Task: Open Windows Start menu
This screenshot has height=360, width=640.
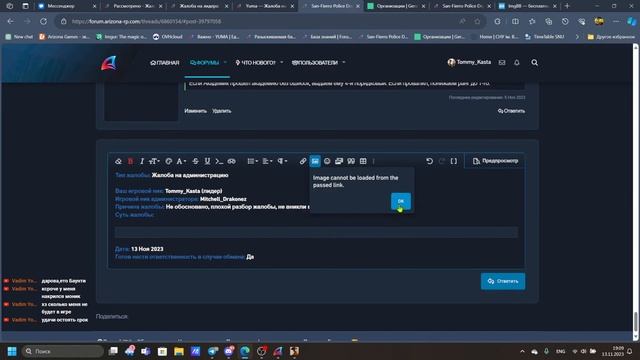Action: [12, 351]
